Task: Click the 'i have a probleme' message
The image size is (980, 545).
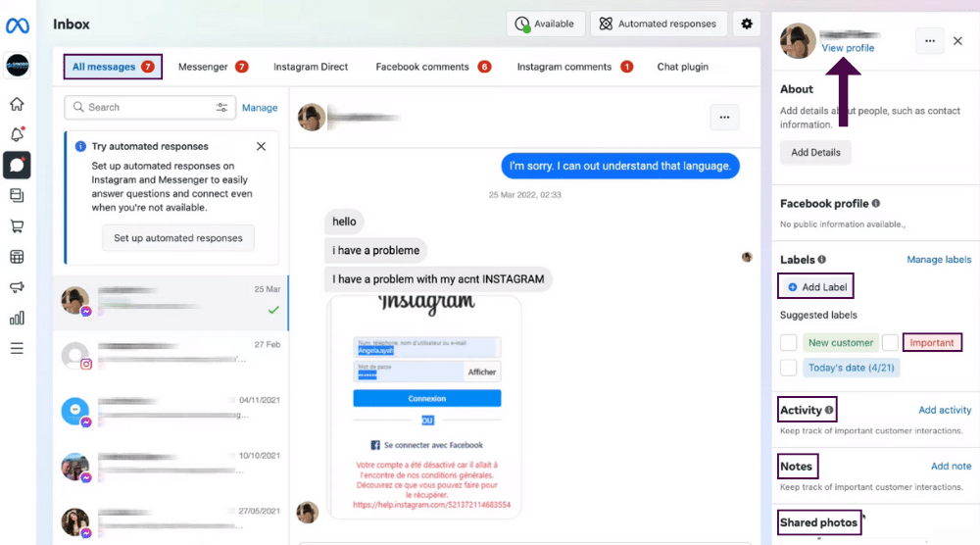Action: 375,251
